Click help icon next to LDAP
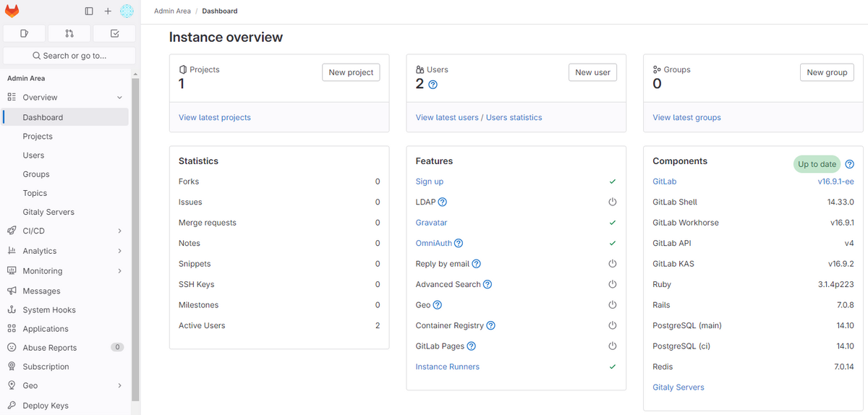 [443, 202]
